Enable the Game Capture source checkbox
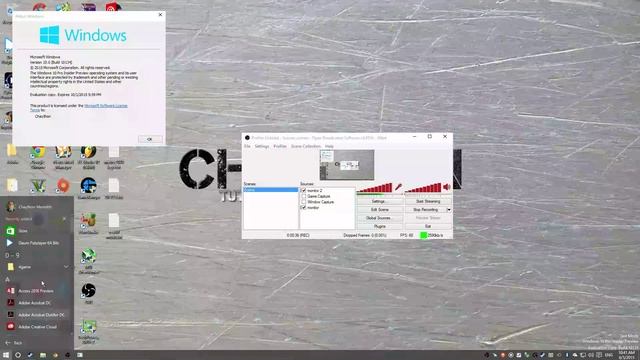Image resolution: width=640 pixels, height=360 pixels. (x=303, y=196)
